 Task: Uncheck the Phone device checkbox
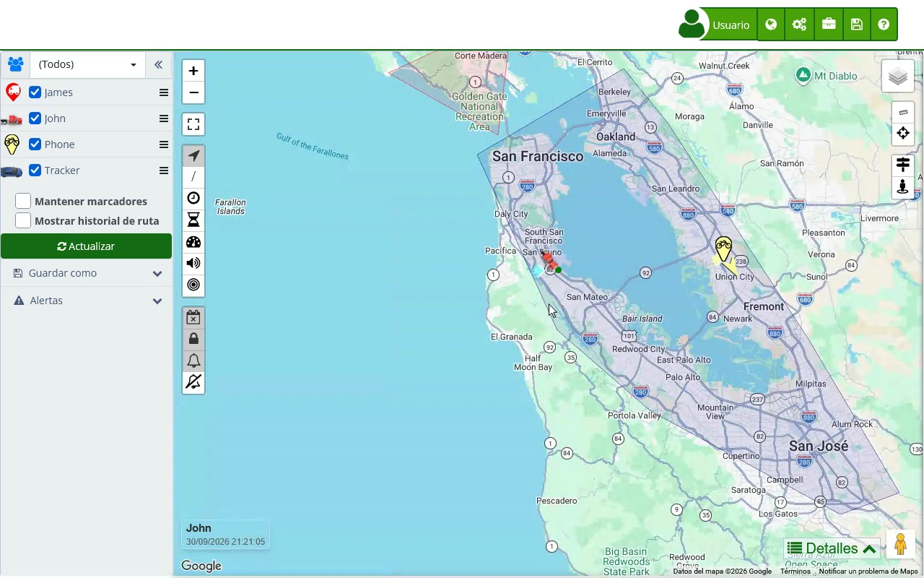pos(35,144)
